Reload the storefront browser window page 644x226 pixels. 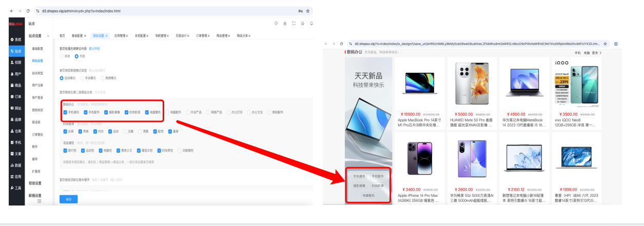pyautogui.click(x=342, y=44)
